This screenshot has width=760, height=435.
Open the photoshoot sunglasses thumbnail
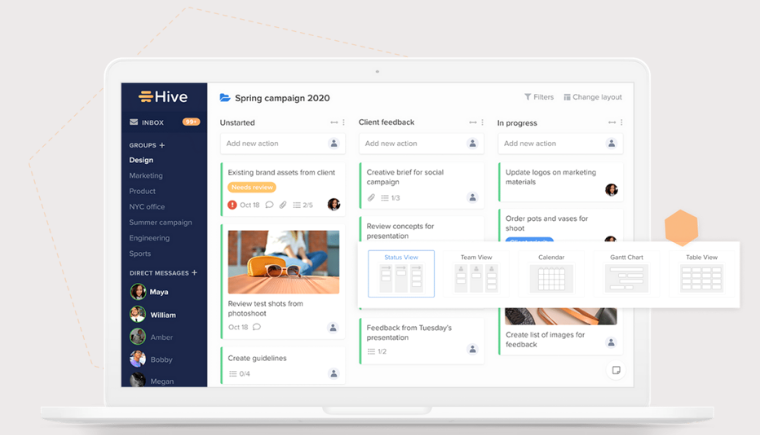pos(284,262)
